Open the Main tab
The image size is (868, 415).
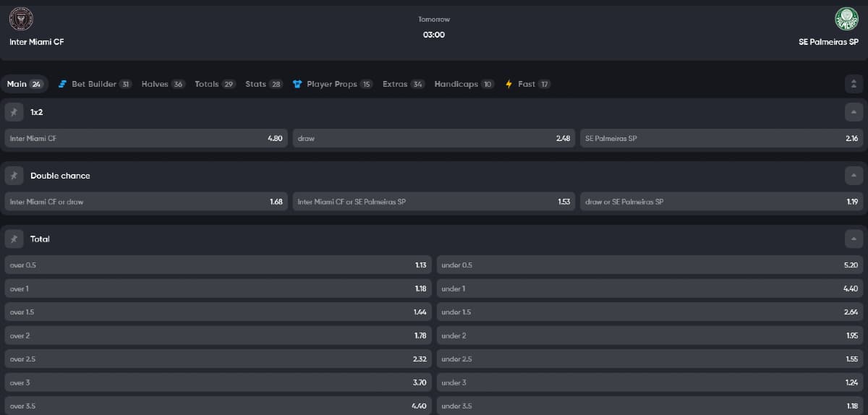pos(25,84)
